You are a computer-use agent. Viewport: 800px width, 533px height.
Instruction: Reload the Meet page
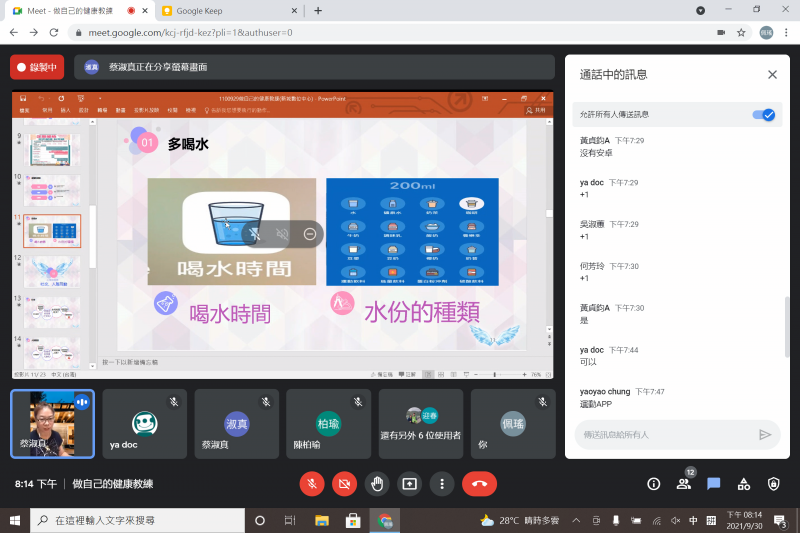tap(54, 33)
